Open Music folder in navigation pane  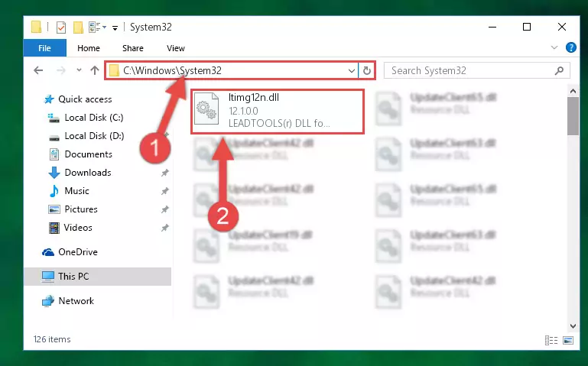pyautogui.click(x=76, y=191)
